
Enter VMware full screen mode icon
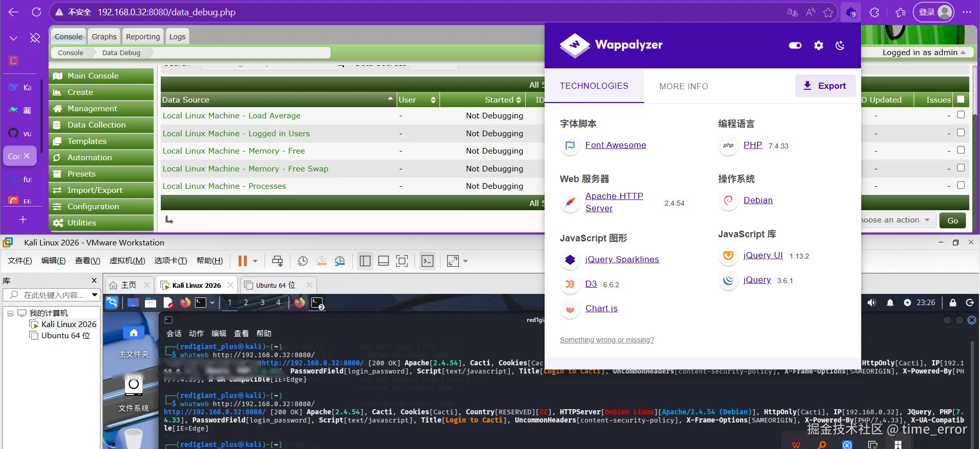coord(402,261)
